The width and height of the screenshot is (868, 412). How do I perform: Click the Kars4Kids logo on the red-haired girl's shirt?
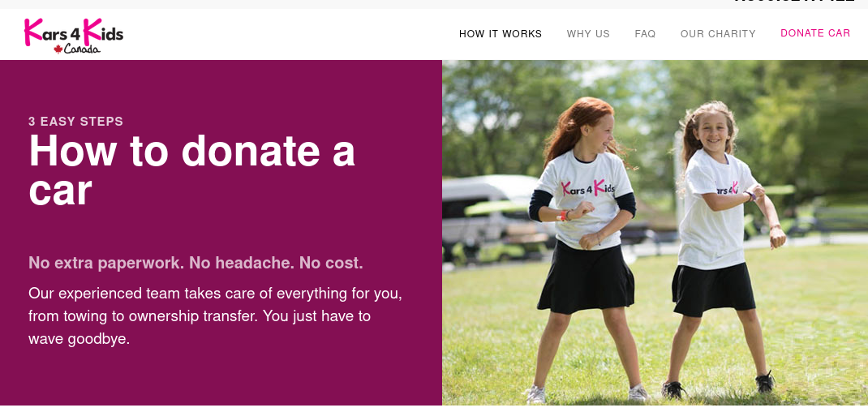point(587,188)
